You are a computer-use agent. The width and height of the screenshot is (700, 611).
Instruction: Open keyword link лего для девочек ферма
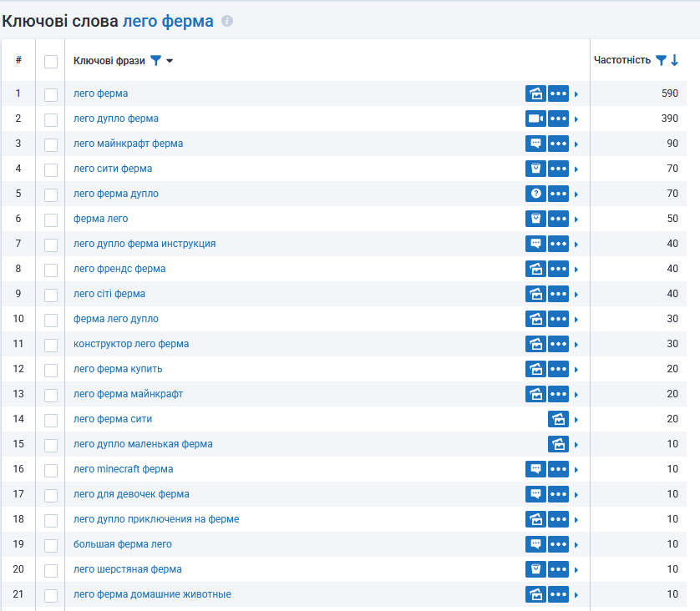click(131, 494)
